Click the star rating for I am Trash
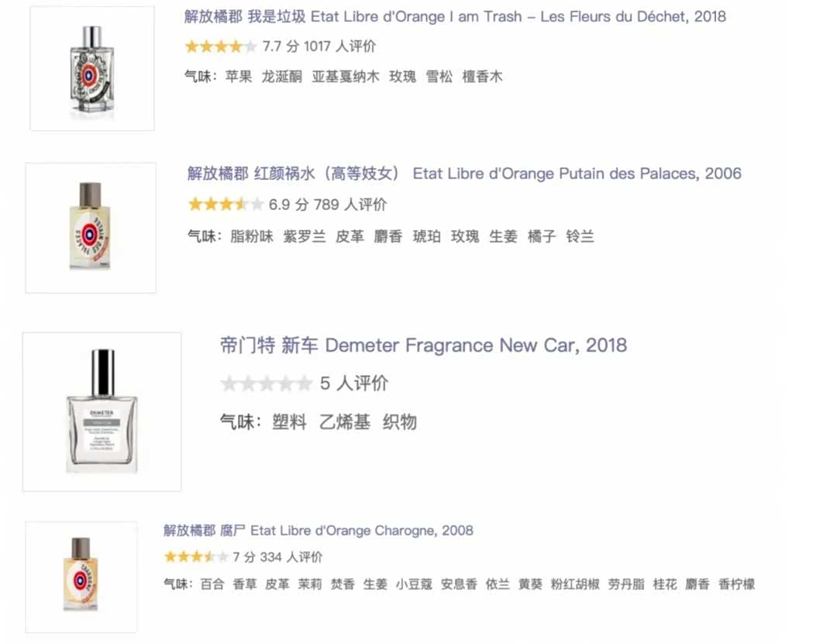Image resolution: width=837 pixels, height=644 pixels. pyautogui.click(x=220, y=46)
